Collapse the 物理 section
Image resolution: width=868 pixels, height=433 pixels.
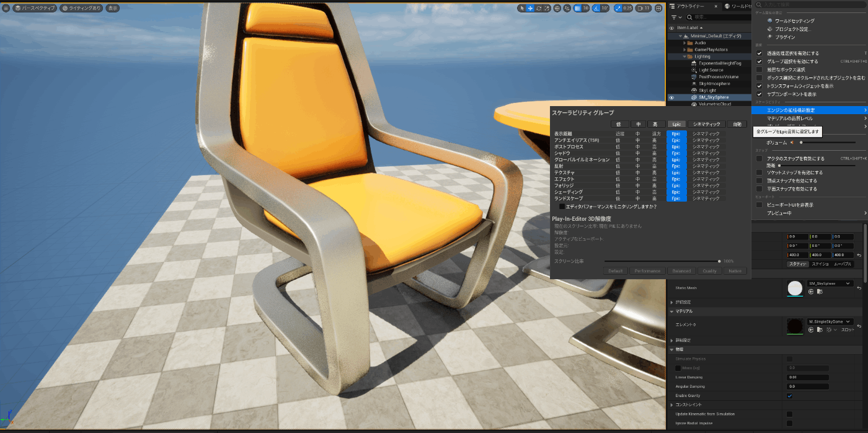click(x=672, y=349)
